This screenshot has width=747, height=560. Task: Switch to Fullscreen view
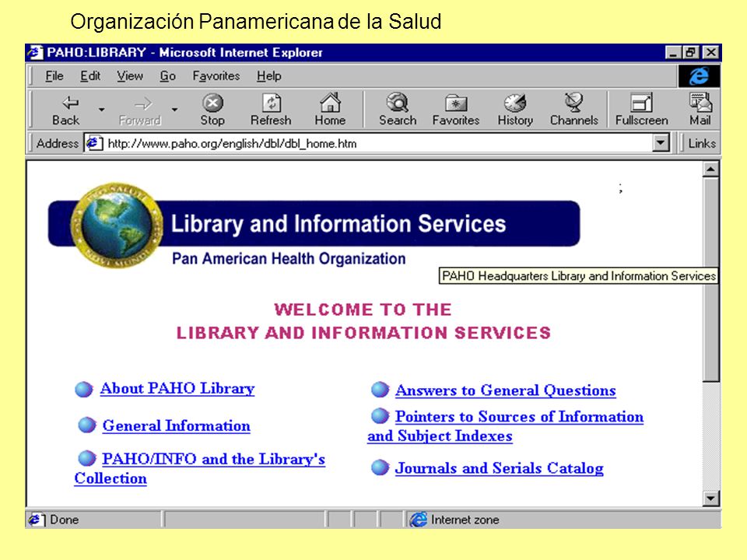pyautogui.click(x=642, y=110)
